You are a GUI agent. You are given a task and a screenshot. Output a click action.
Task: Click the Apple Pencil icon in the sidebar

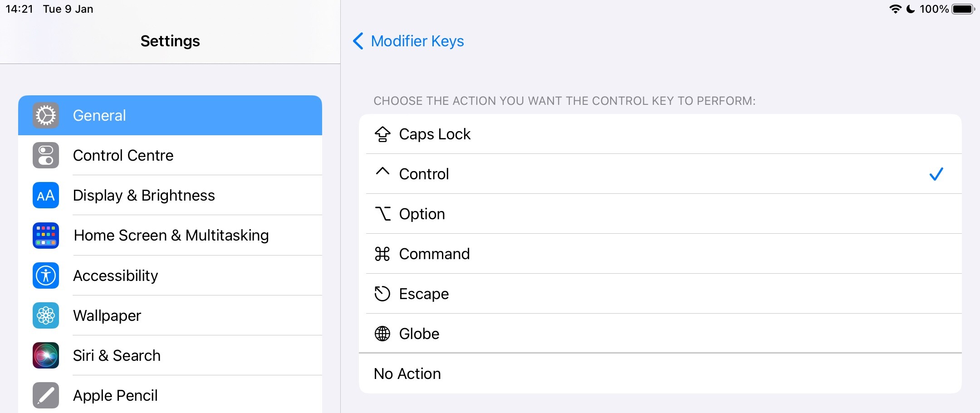pyautogui.click(x=45, y=395)
